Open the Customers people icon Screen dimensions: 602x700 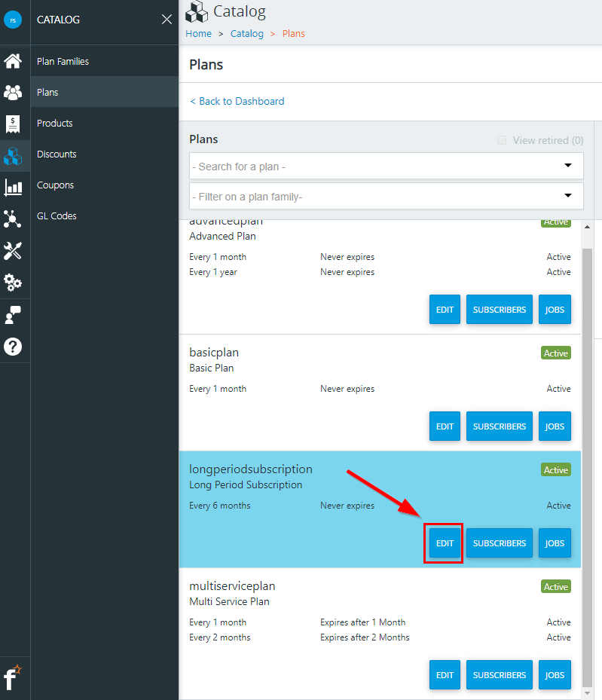click(x=13, y=93)
